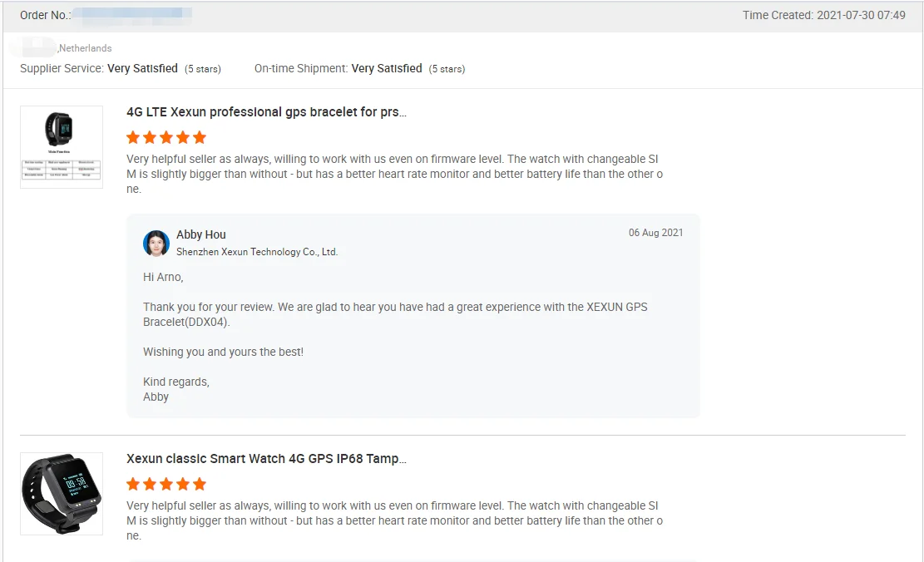The height and width of the screenshot is (562, 924).
Task: Click third star of GPS bracelet rating
Action: coord(166,138)
